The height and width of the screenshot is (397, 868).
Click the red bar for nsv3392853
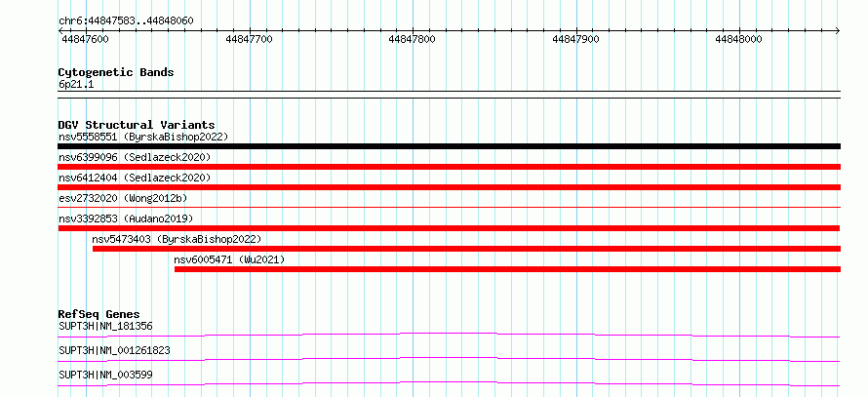[449, 228]
